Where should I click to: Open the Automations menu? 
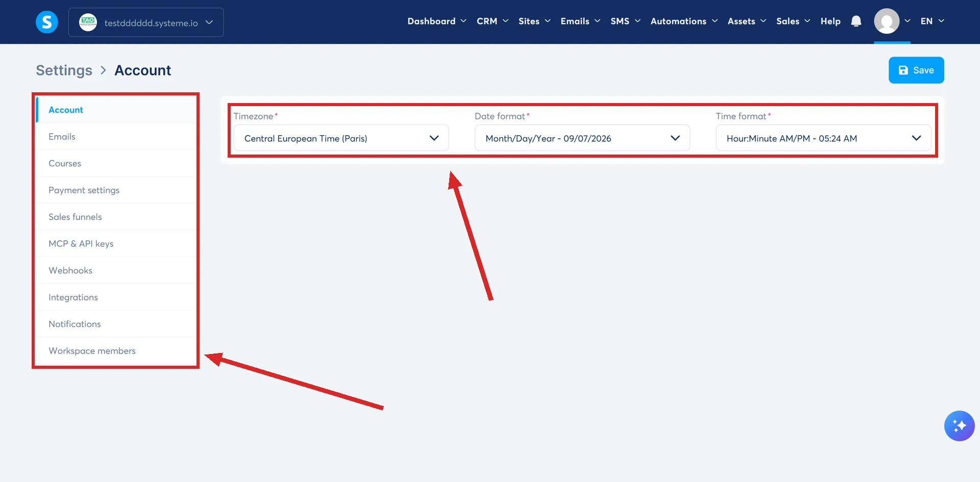[x=684, y=21]
